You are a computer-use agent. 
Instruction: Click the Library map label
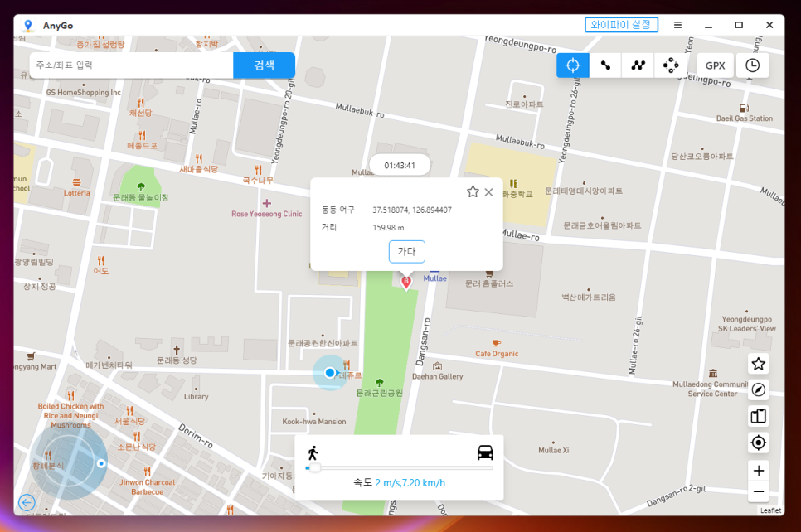197,397
